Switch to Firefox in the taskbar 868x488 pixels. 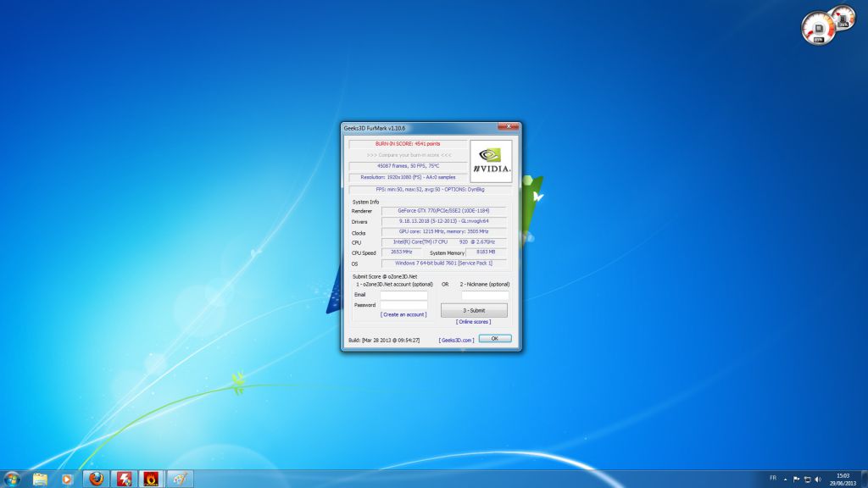point(96,479)
